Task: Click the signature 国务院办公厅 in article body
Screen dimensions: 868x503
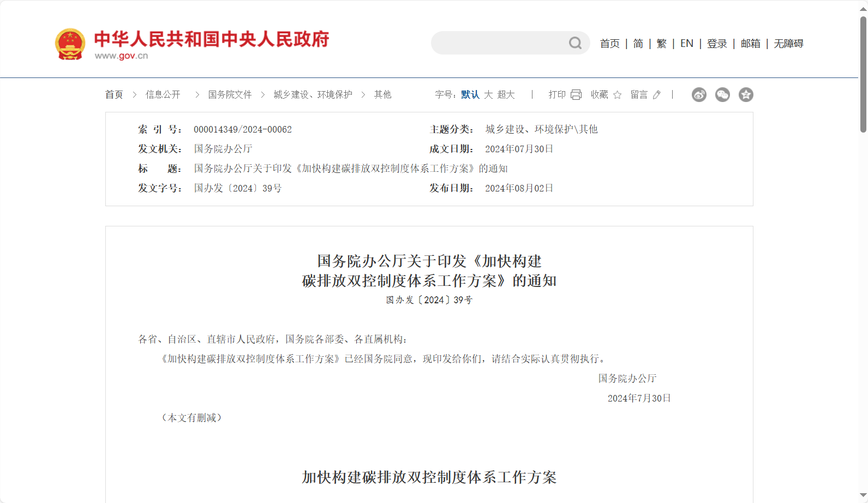Action: (x=627, y=379)
